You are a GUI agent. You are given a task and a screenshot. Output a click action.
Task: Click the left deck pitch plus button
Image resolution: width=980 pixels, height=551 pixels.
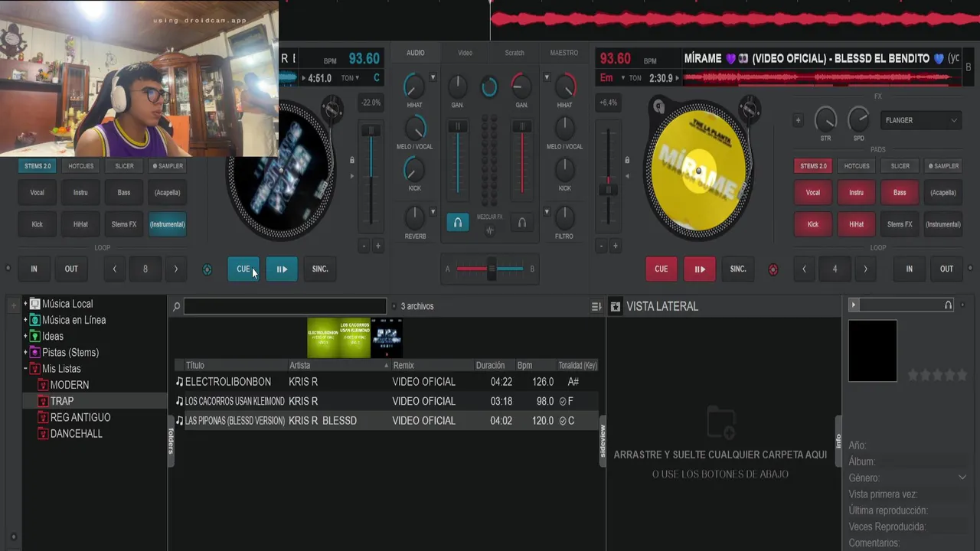377,246
